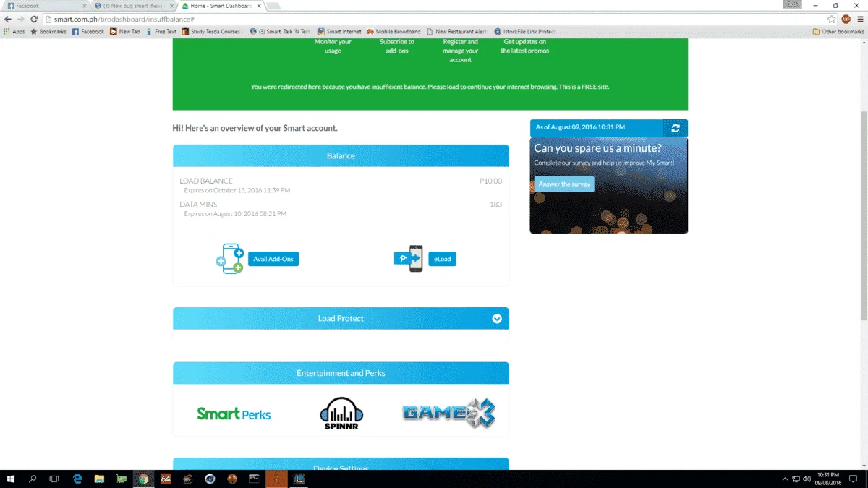Viewport: 868px width, 488px height.
Task: Go back with the browser back arrow
Action: (8, 19)
